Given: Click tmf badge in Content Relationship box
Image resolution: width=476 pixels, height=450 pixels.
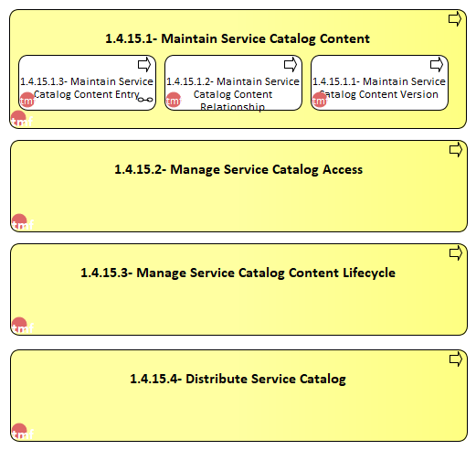Looking at the screenshot, I should tap(174, 100).
